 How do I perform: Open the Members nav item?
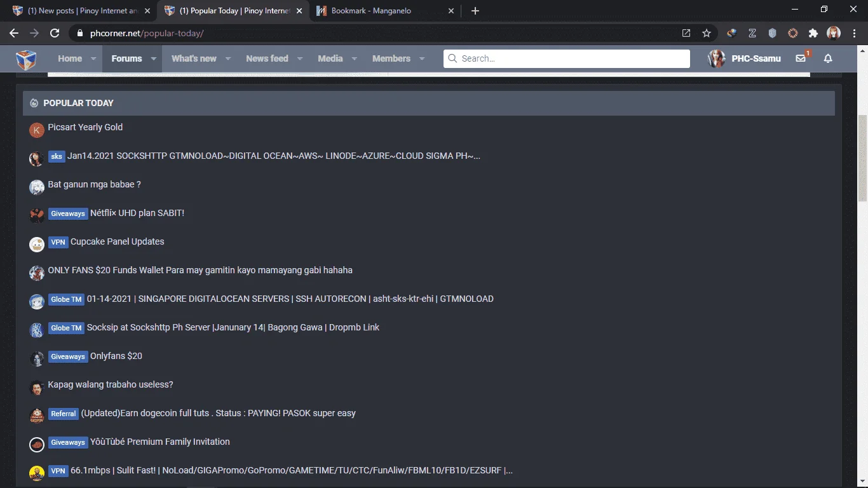point(391,58)
